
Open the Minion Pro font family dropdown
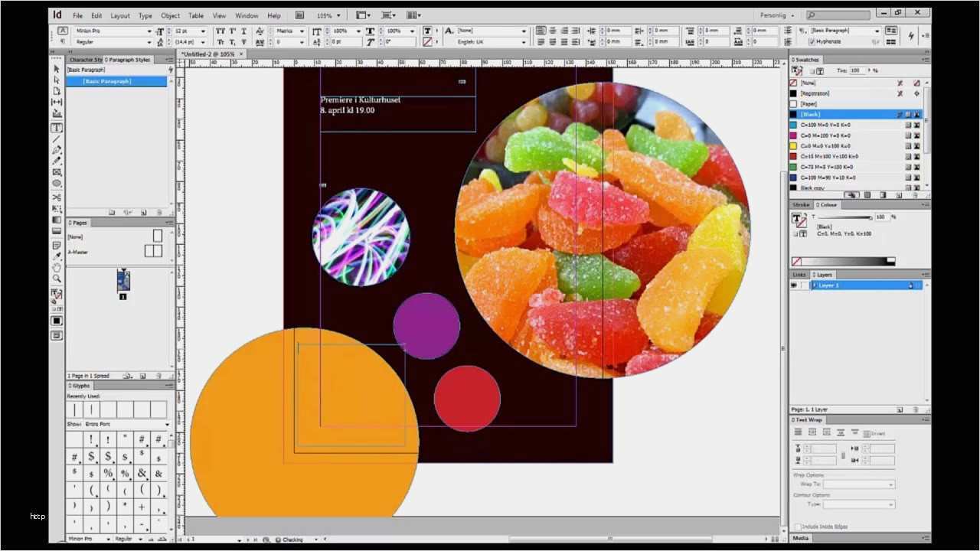coord(149,31)
